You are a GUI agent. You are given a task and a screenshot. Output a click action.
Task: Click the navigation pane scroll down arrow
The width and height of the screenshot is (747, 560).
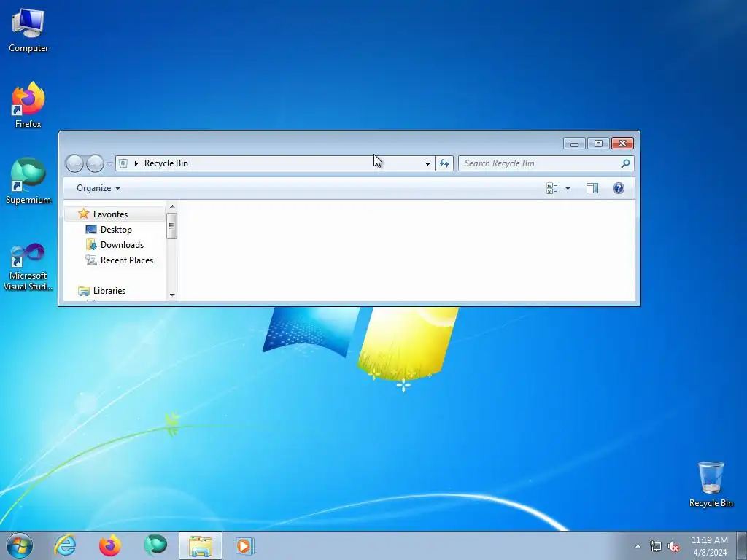point(172,295)
